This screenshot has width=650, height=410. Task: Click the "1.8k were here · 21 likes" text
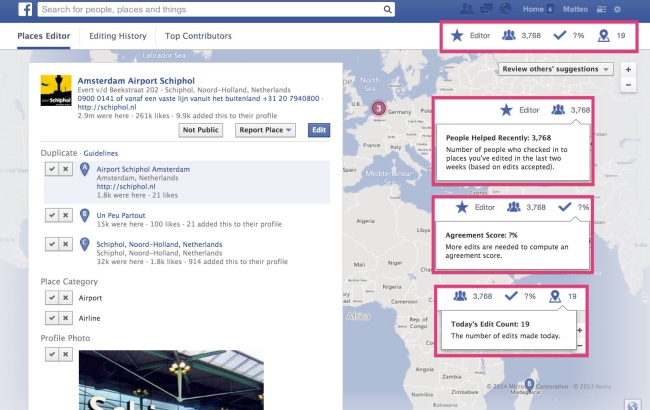click(x=137, y=195)
